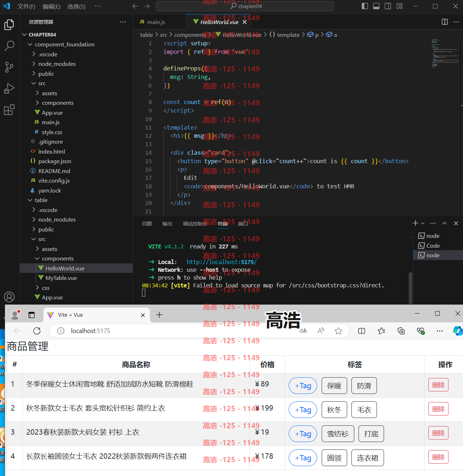This screenshot has width=463, height=476.
Task: Open the terminal panel more actions menu
Action: (x=433, y=223)
